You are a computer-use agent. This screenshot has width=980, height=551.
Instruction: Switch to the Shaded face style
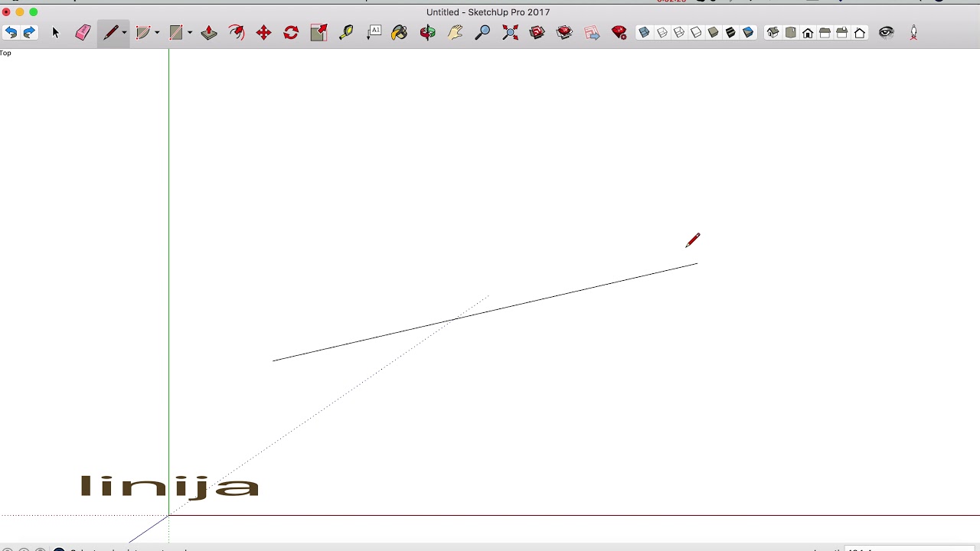pos(714,32)
